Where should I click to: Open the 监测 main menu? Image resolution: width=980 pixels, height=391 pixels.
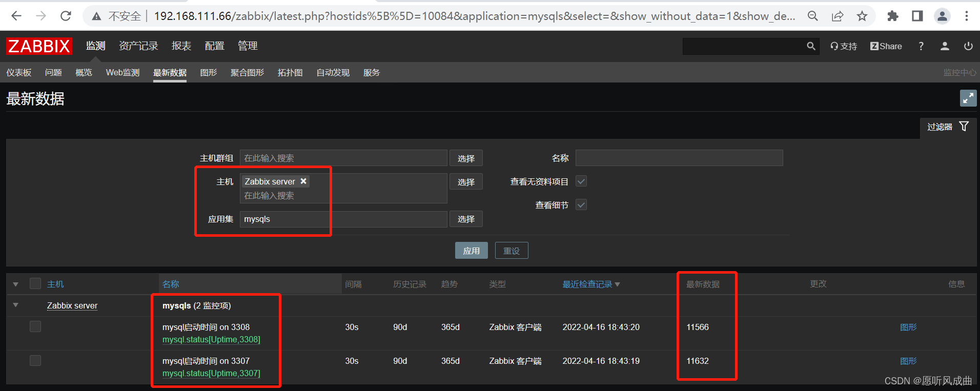point(96,46)
